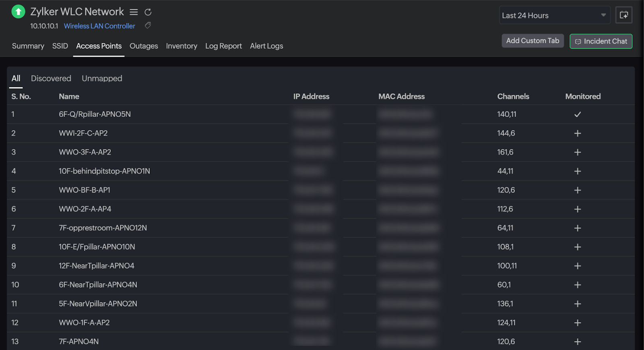The height and width of the screenshot is (350, 644).
Task: Monitor WWO-2F-A-AP4 using its plus icon
Action: [577, 209]
